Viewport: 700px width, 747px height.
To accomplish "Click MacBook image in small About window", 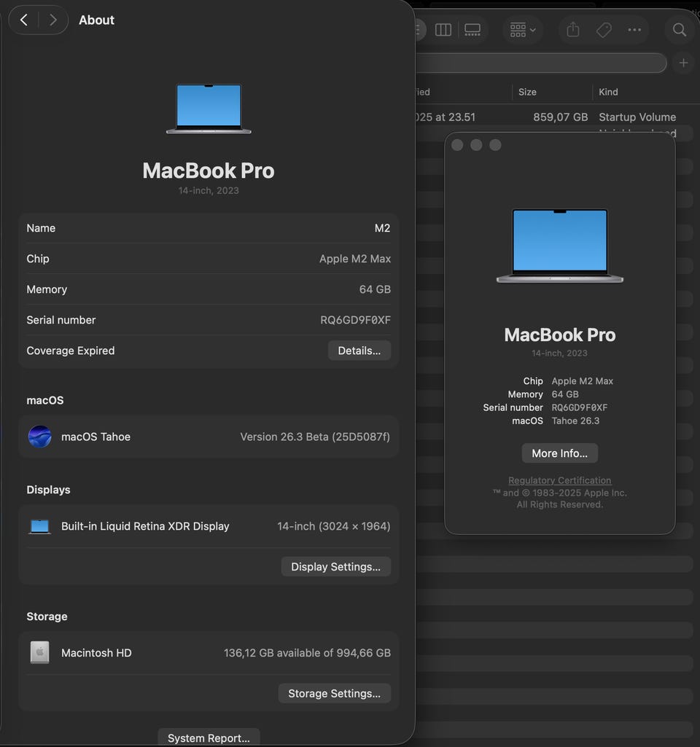I will [560, 246].
